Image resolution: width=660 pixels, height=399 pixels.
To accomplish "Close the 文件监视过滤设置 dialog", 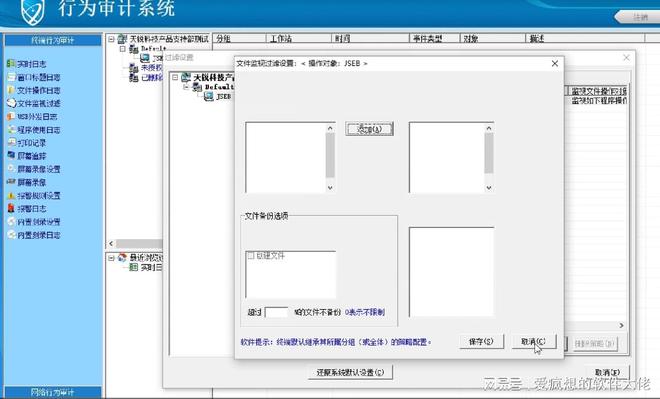I will 555,63.
